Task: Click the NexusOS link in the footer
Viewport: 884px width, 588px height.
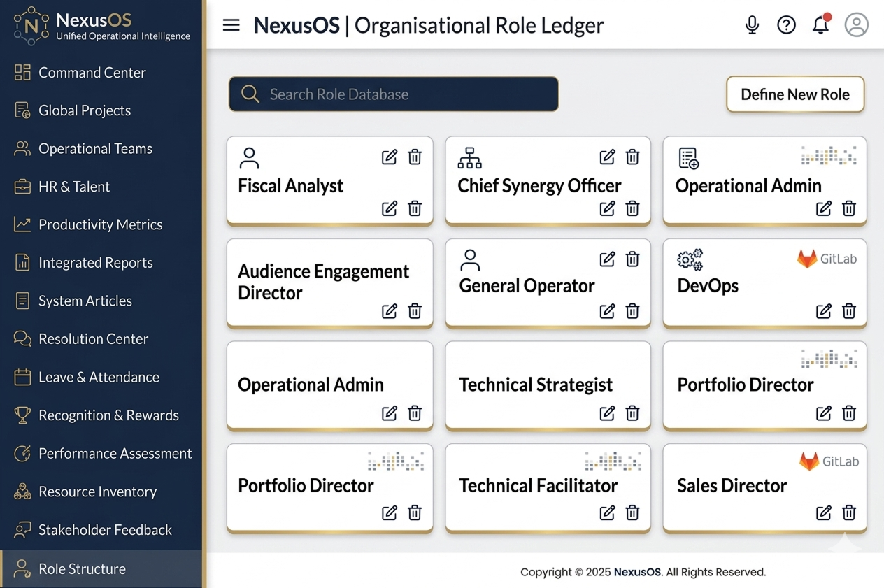Action: coord(637,572)
